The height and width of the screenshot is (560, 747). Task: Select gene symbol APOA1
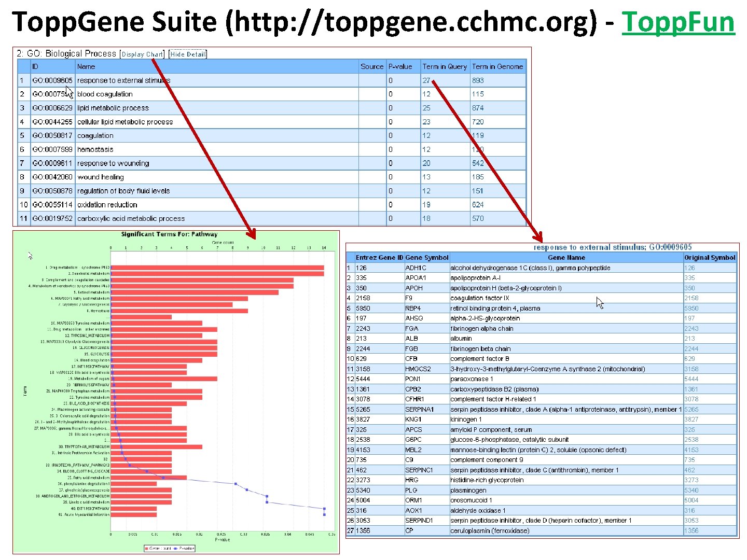(x=416, y=278)
